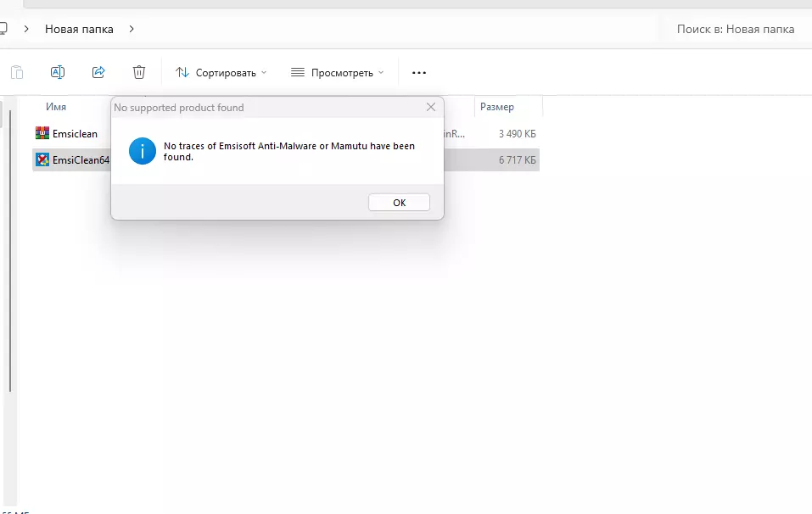The image size is (812, 514).
Task: Expand chevron after Новая папка breadcrumb
Action: point(132,30)
